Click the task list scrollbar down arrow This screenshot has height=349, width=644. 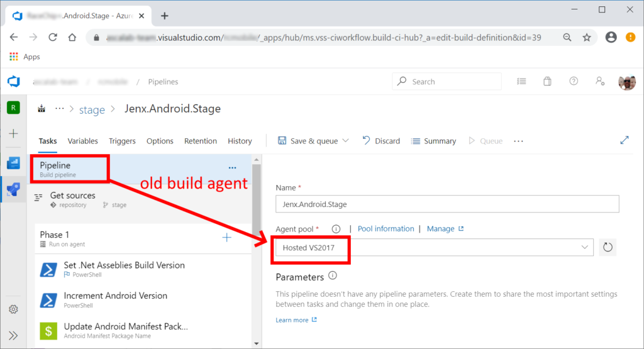point(257,344)
